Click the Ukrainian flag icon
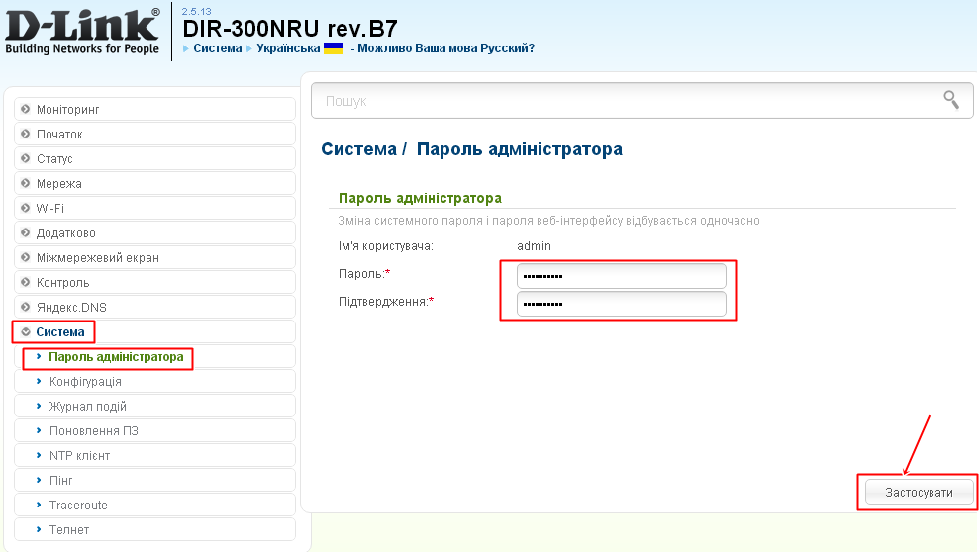This screenshot has width=980, height=552. tap(334, 48)
